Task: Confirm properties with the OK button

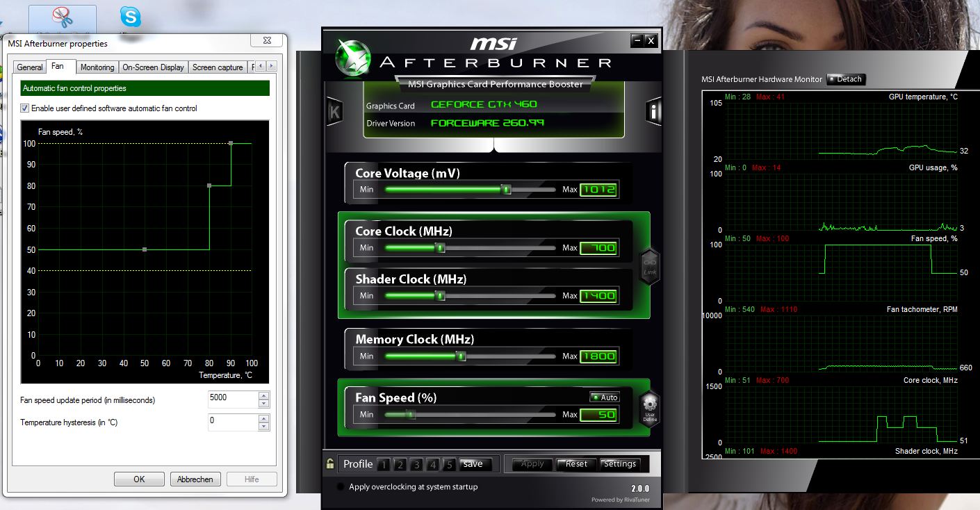Action: pos(139,479)
